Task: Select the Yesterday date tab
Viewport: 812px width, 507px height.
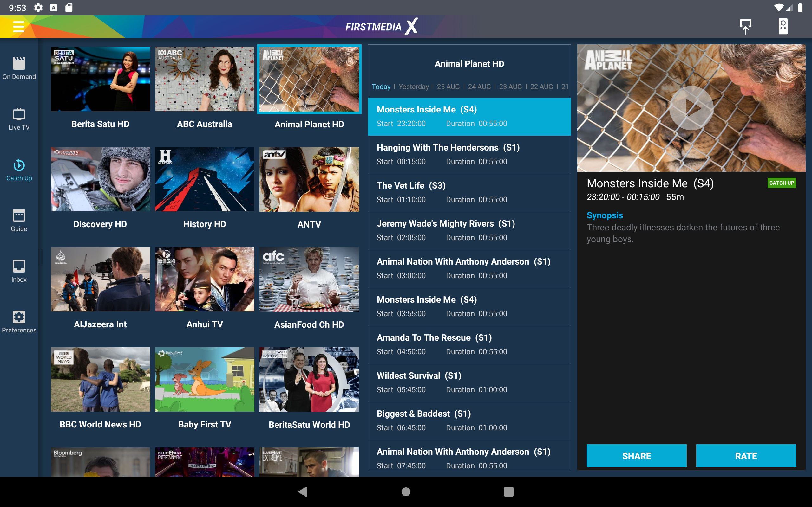Action: 413,87
